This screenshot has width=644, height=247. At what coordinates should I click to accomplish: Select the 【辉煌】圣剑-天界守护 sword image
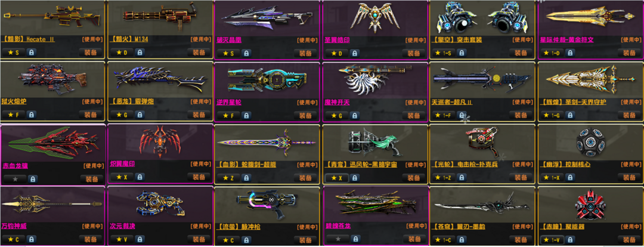click(589, 79)
